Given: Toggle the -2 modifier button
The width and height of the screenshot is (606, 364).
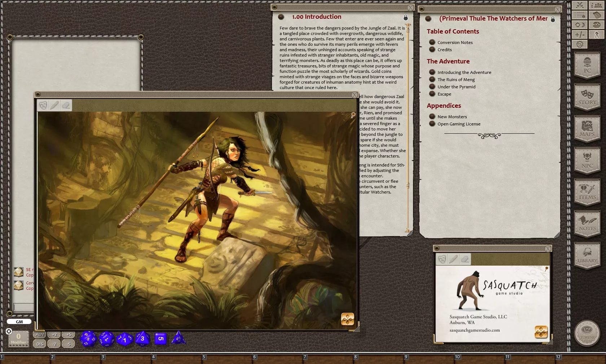Looking at the screenshot, I should 54,344.
